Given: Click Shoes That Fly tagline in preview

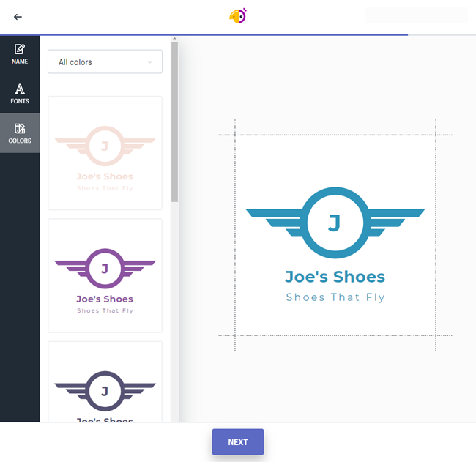Looking at the screenshot, I should click(x=335, y=297).
